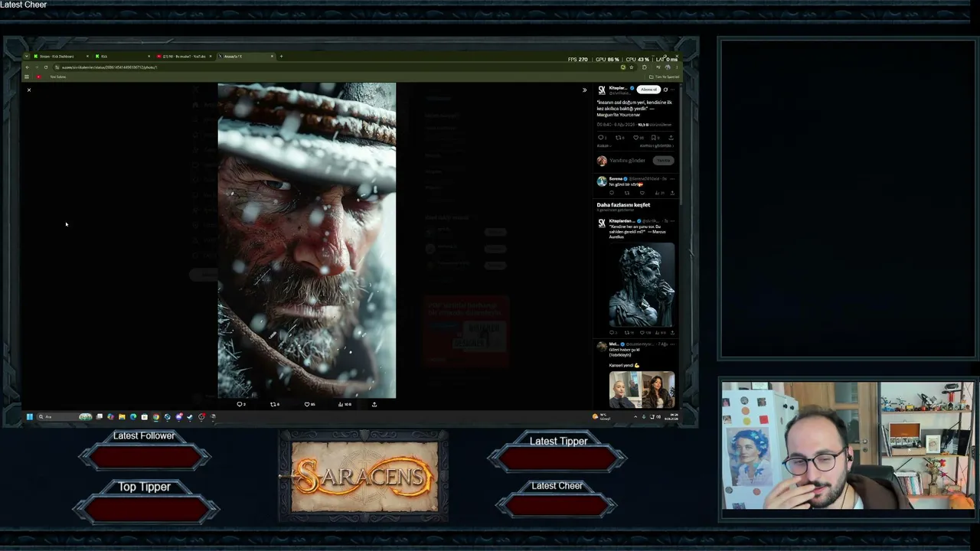
Task: Open the Tüm Yer İşaretleri bookmarks folder
Action: click(664, 77)
